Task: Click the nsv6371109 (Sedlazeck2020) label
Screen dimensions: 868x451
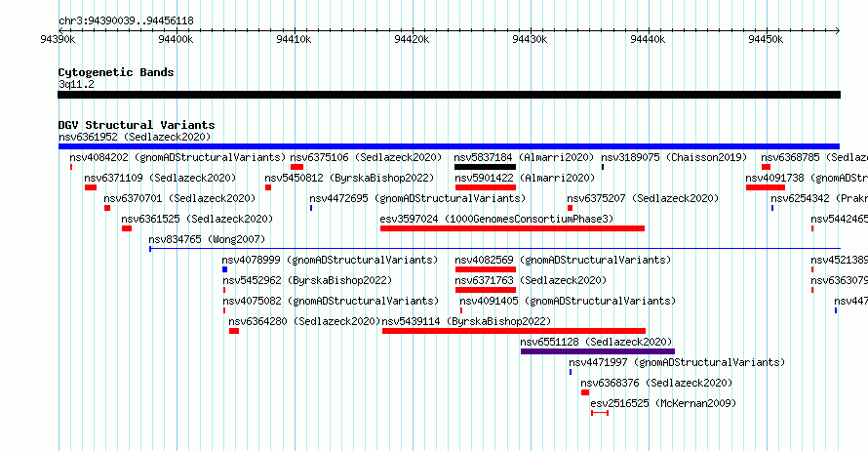Action: (160, 178)
